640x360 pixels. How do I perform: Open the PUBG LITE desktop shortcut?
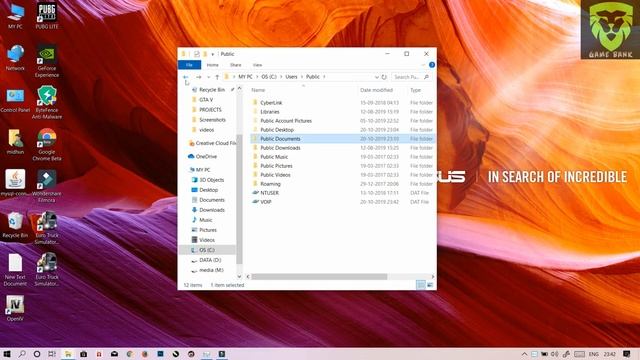point(47,16)
